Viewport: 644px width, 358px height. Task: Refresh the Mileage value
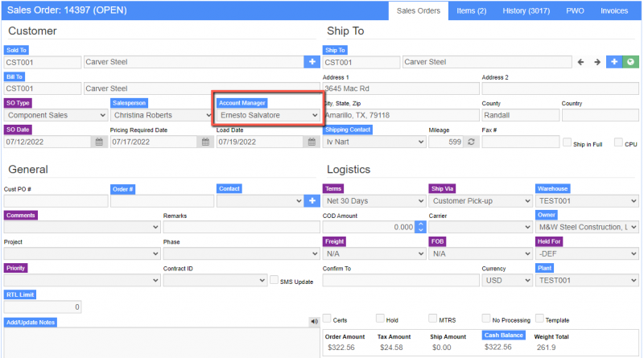472,142
